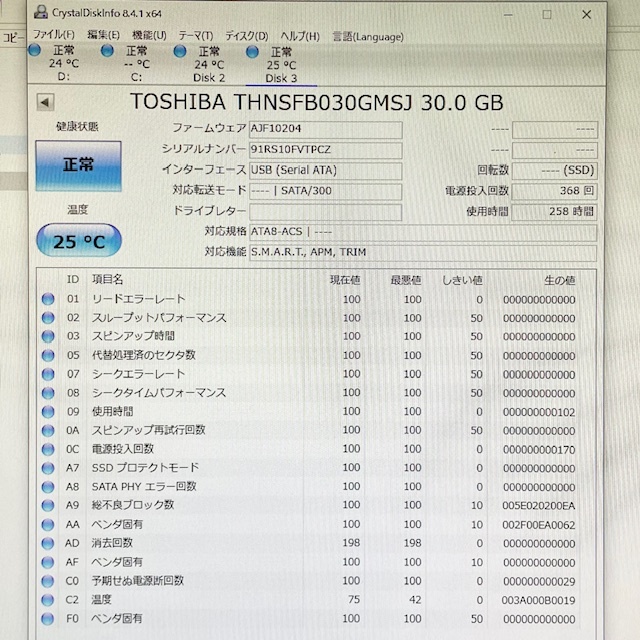Click the 25 °C temperature button

point(79,240)
